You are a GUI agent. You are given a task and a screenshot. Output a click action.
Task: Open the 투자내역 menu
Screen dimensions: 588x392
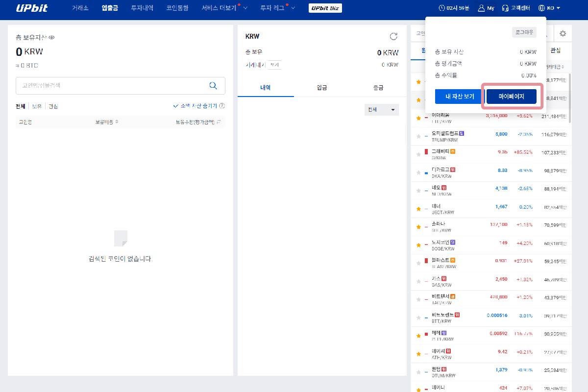tap(142, 8)
